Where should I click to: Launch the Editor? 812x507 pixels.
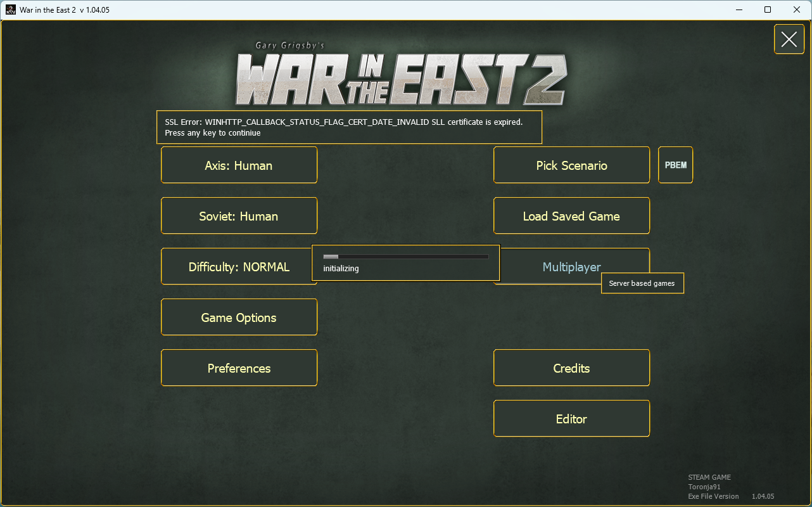pyautogui.click(x=571, y=419)
